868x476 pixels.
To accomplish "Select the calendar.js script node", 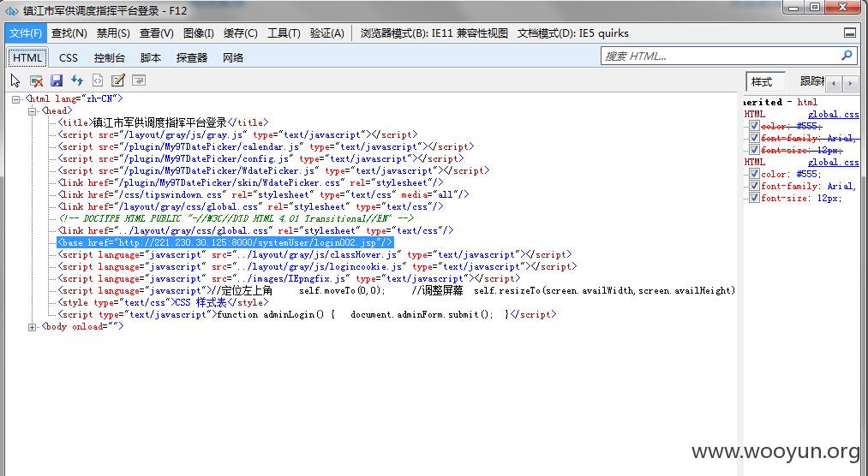I will 266,147.
